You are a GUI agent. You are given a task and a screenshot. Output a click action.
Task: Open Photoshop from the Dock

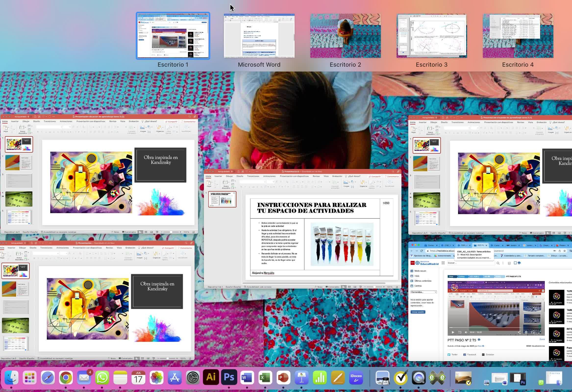tap(229, 377)
